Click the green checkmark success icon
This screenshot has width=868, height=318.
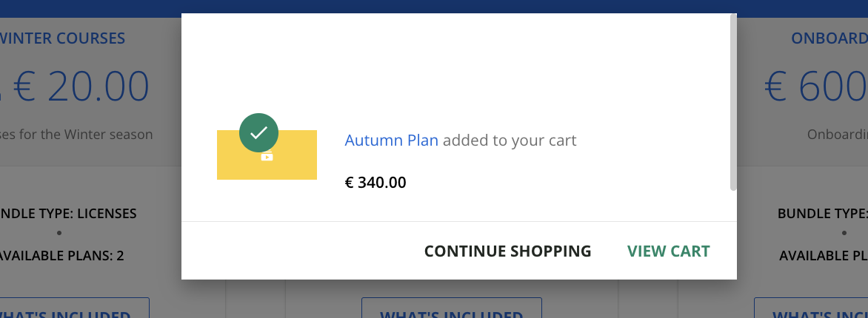coord(258,133)
